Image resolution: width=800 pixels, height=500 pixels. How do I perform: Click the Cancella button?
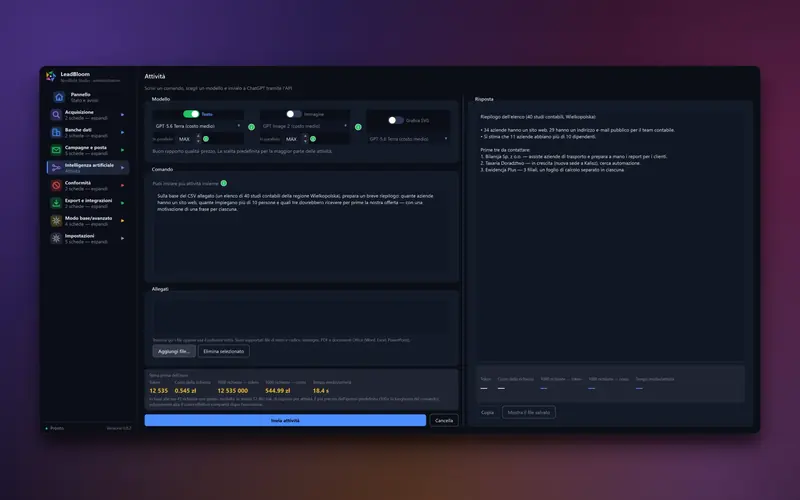pos(444,420)
